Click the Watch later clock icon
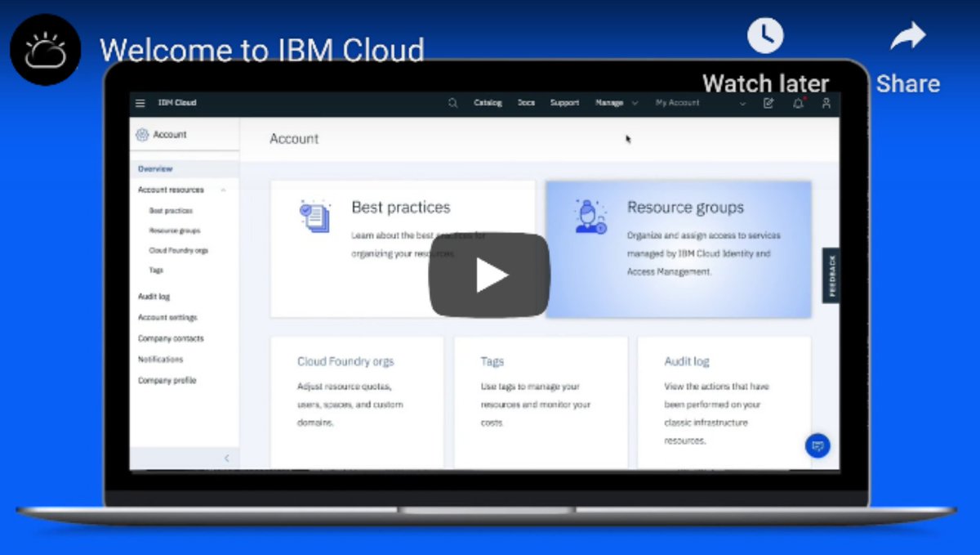Viewport: 980px width, 555px height. [765, 36]
